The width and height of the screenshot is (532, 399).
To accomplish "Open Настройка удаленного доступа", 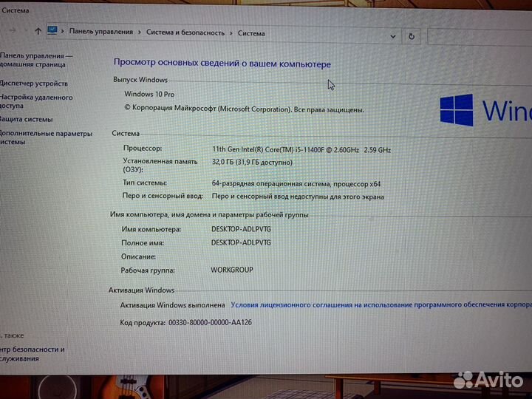I will pos(36,101).
